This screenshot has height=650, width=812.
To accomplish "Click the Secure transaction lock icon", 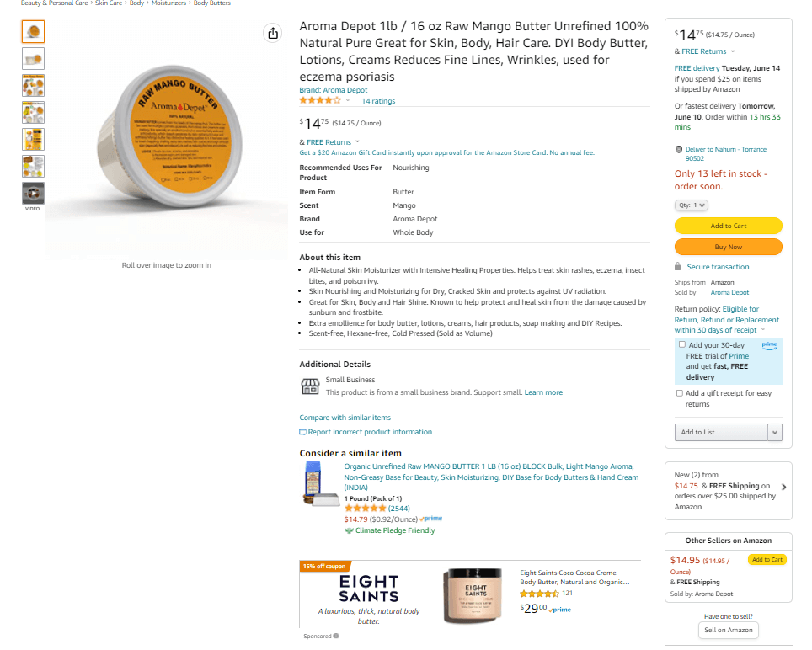I will pos(677,266).
